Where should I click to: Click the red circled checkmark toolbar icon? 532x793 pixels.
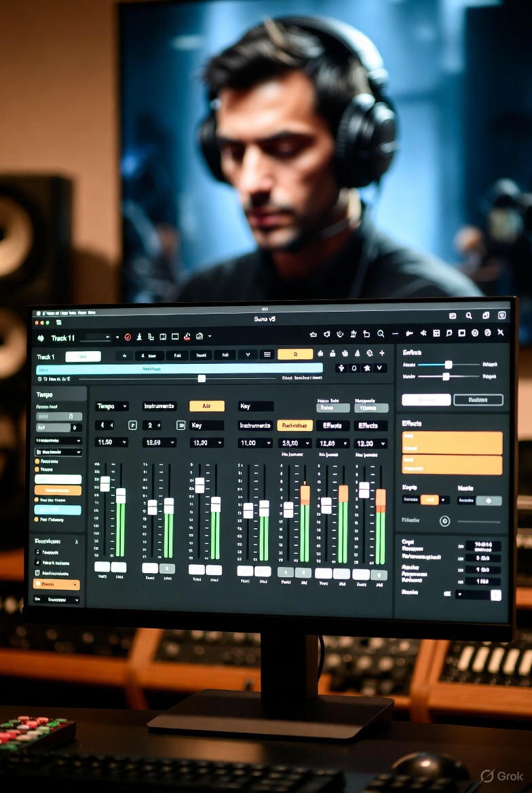pos(128,337)
